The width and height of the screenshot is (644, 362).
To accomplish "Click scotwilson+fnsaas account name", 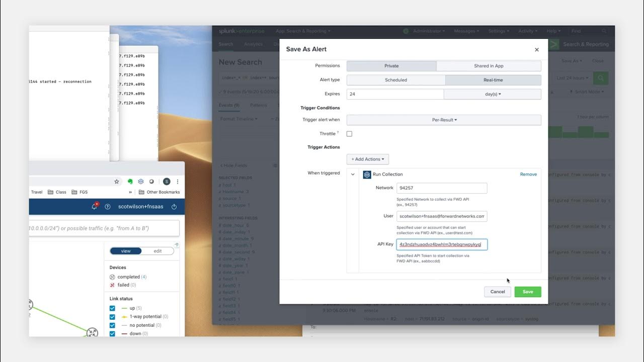I will [140, 207].
